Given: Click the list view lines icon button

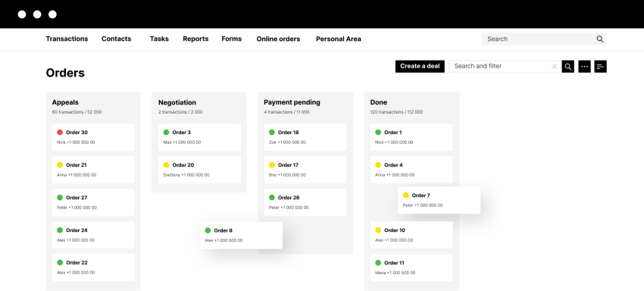Looking at the screenshot, I should 601,66.
